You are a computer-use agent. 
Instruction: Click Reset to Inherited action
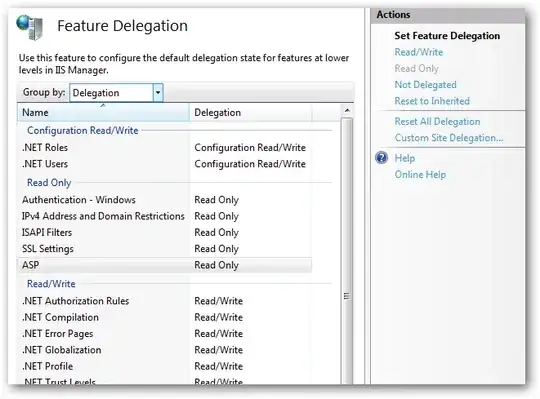[x=432, y=101]
